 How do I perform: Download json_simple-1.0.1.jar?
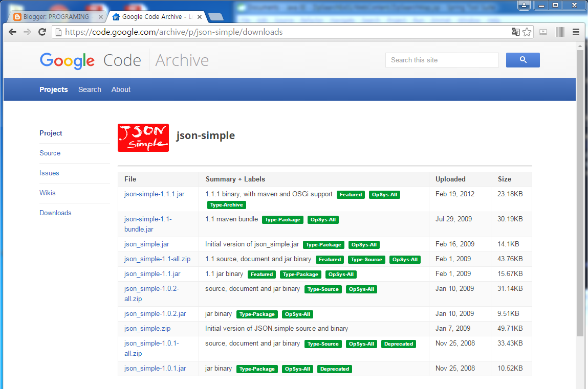click(x=155, y=369)
